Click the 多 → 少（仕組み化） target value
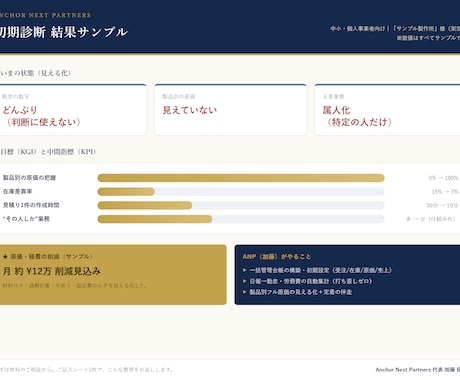 [x=430, y=219]
